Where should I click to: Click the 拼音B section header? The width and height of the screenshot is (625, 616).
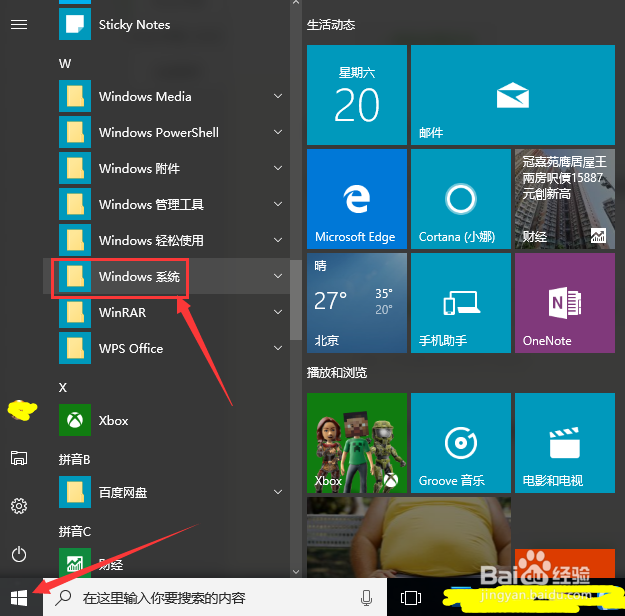tap(75, 459)
